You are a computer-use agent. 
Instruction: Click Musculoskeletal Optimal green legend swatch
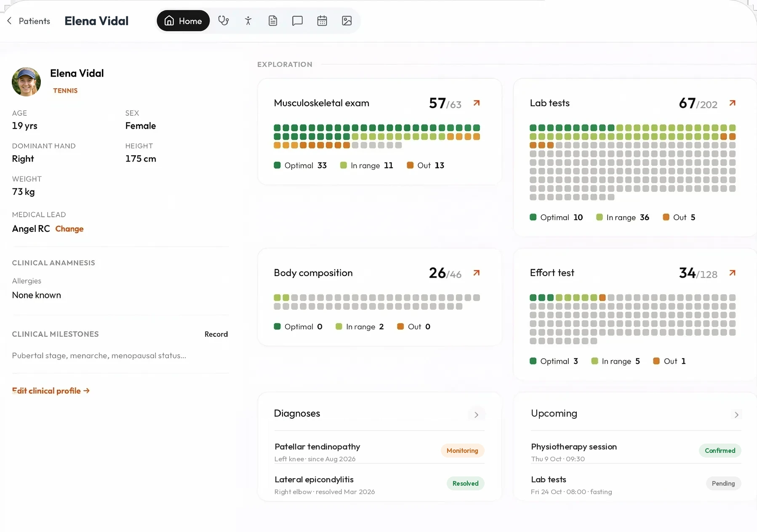pos(277,165)
